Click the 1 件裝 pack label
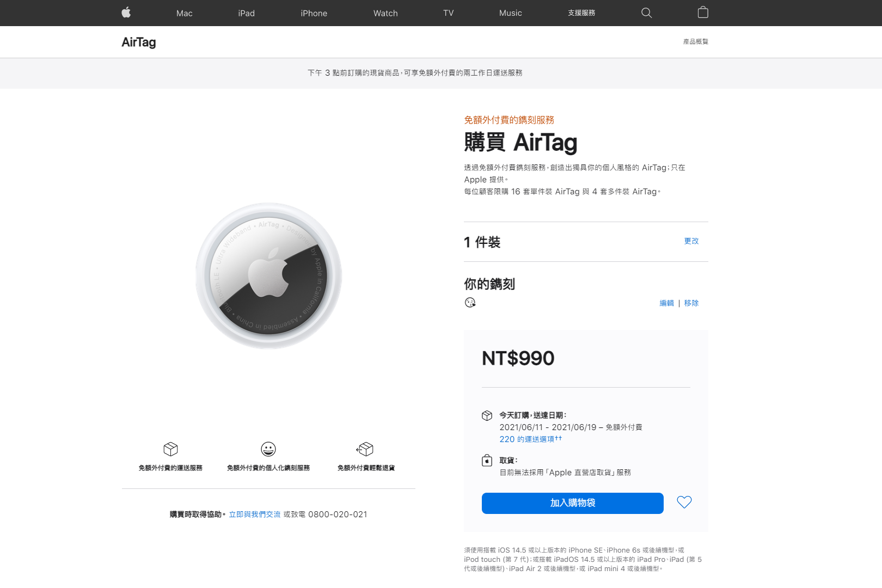Viewport: 882px width, 588px height. (x=482, y=242)
